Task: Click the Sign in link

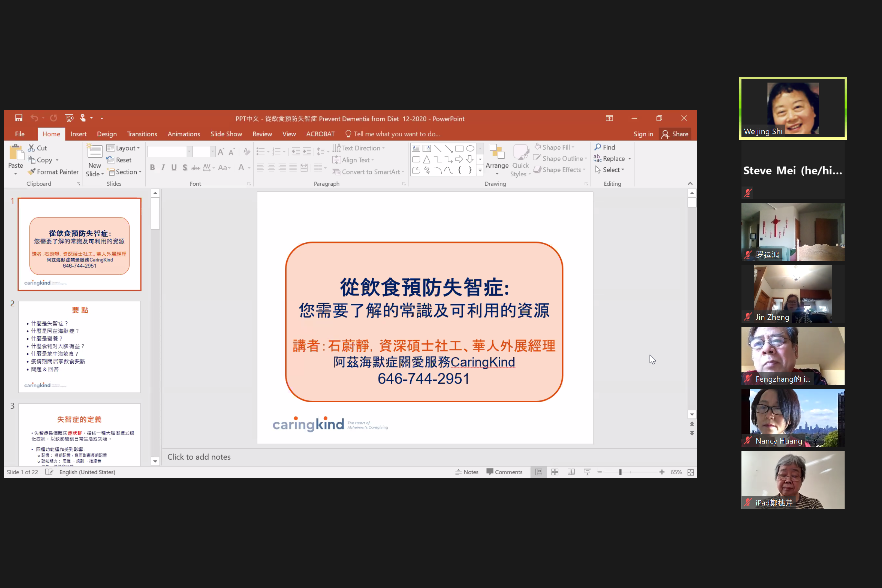Action: (643, 134)
